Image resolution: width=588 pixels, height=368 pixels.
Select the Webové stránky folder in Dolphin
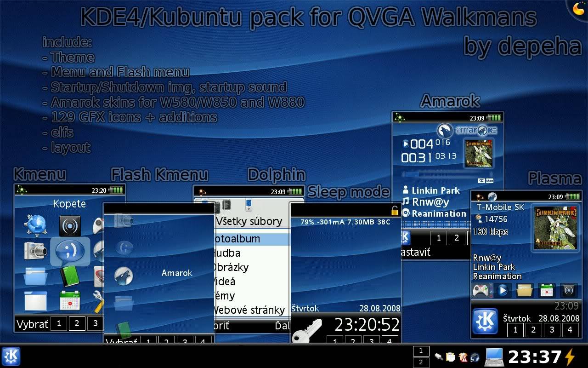pyautogui.click(x=250, y=310)
